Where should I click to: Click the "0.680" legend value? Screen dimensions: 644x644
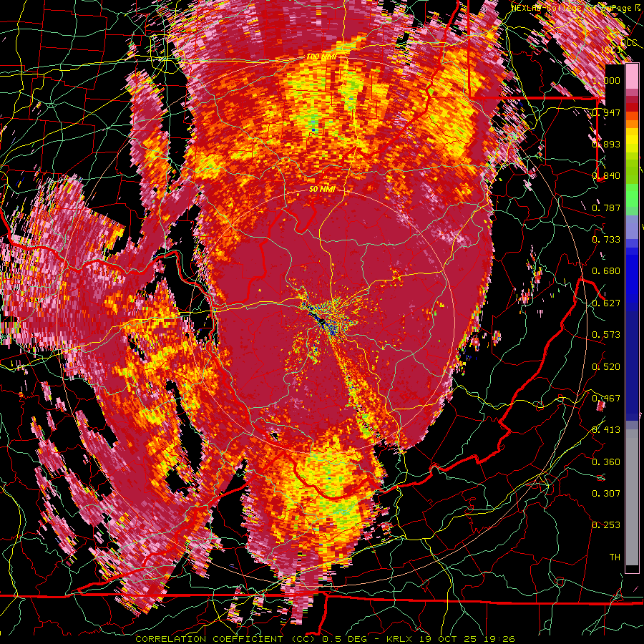pyautogui.click(x=606, y=271)
